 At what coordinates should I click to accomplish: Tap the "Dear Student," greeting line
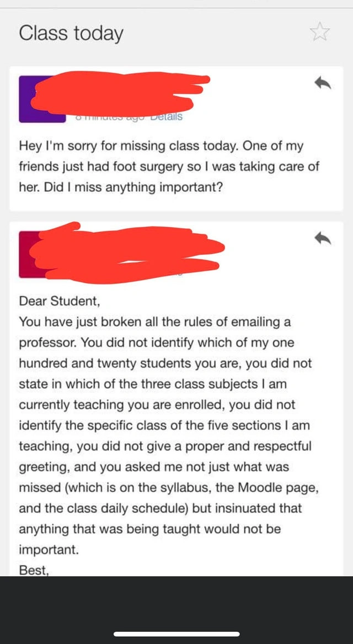[x=60, y=301]
